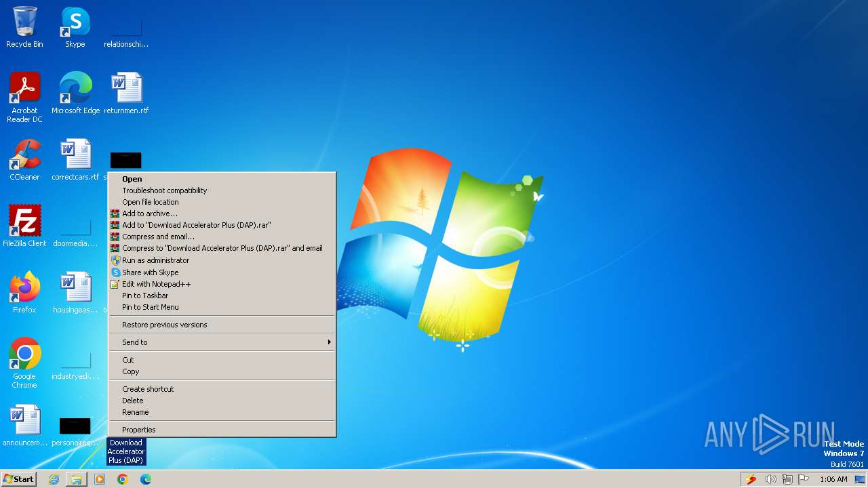The width and height of the screenshot is (868, 488).
Task: Choose Open file location
Action: point(222,202)
